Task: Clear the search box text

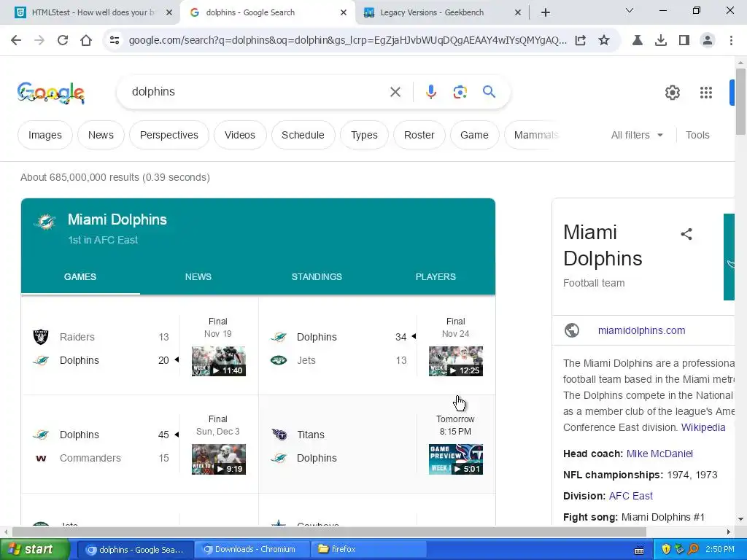Action: [395, 92]
